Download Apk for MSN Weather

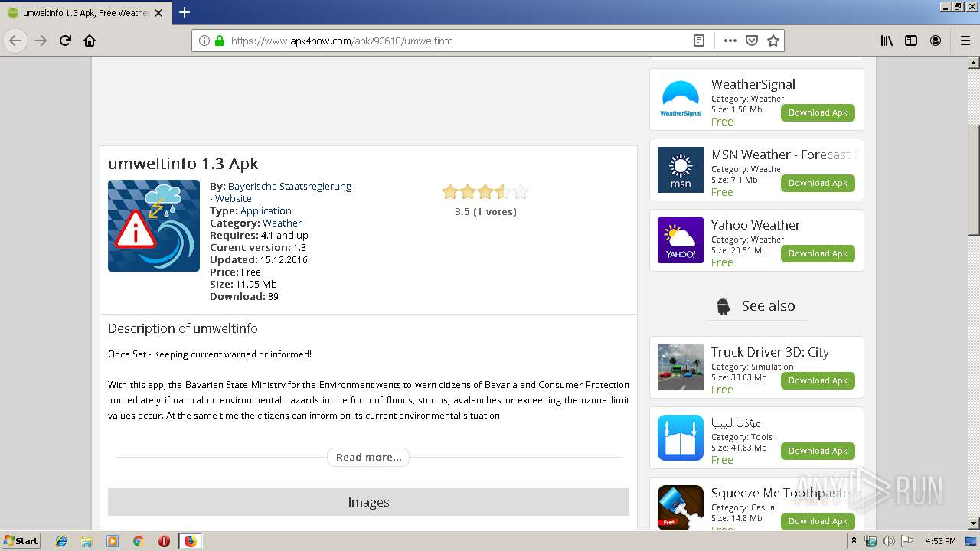(x=818, y=183)
